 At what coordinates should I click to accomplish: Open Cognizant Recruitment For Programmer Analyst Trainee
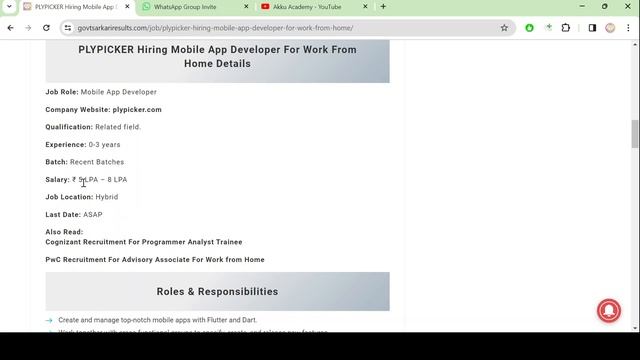coord(144,242)
